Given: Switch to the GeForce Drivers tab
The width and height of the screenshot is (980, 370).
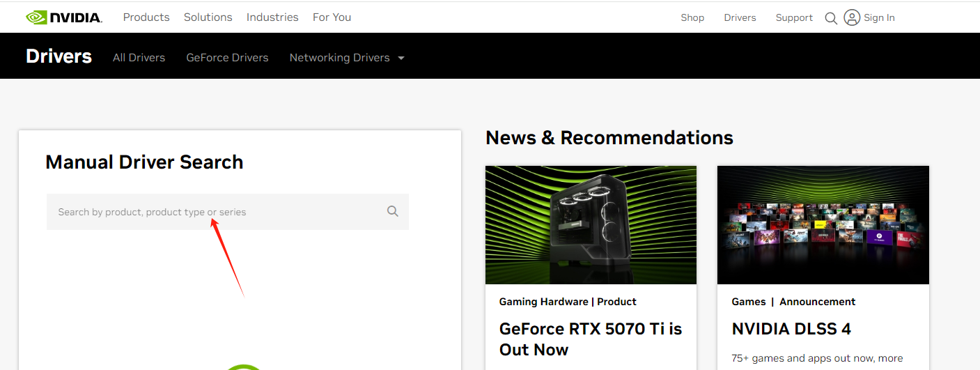Looking at the screenshot, I should coord(227,58).
